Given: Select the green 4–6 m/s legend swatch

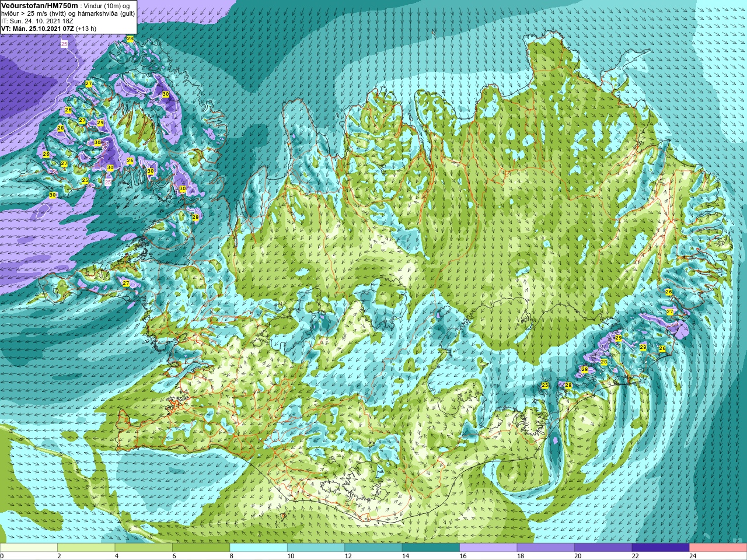Looking at the screenshot, I should 144,548.
